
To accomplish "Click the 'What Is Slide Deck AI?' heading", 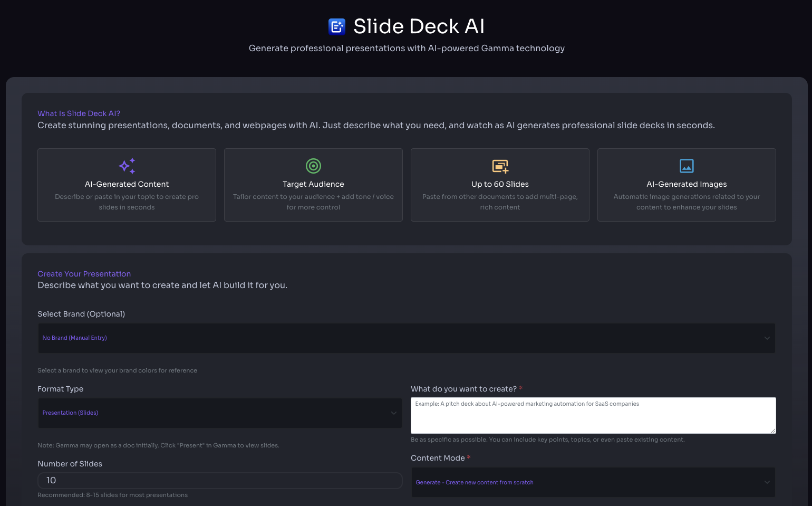I will (x=79, y=113).
